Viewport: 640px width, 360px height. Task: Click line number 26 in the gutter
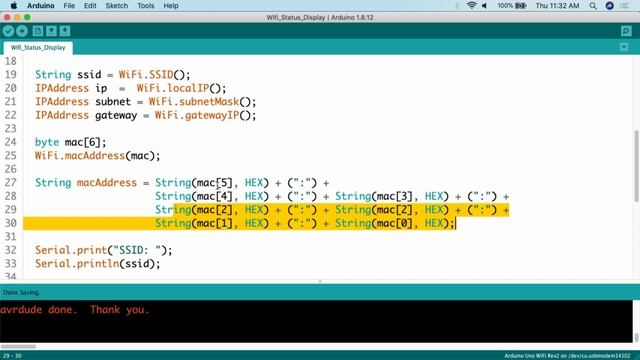pos(11,169)
